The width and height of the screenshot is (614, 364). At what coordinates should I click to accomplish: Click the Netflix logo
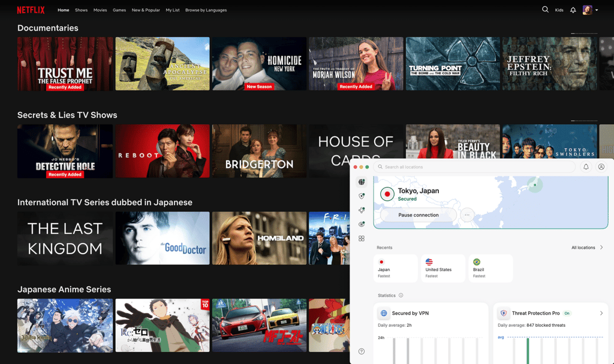click(31, 10)
